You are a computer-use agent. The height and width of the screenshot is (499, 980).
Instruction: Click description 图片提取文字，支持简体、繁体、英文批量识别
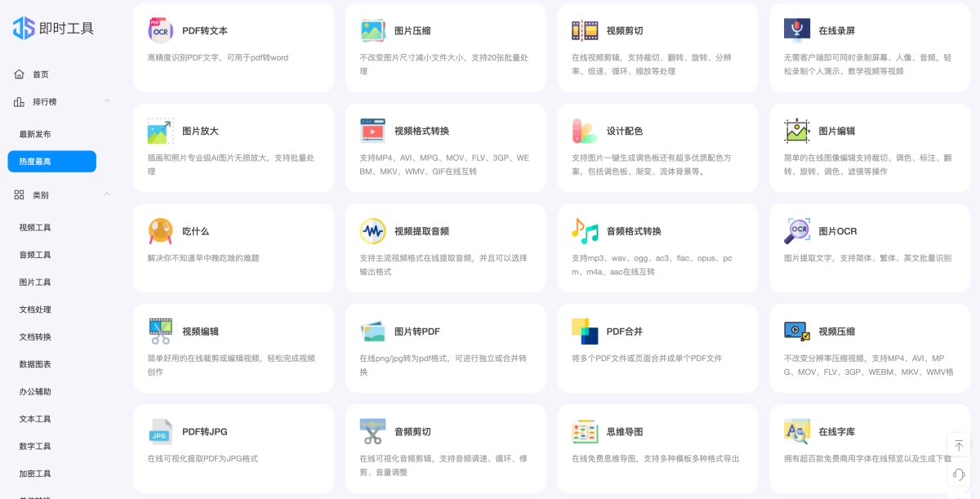(867, 258)
